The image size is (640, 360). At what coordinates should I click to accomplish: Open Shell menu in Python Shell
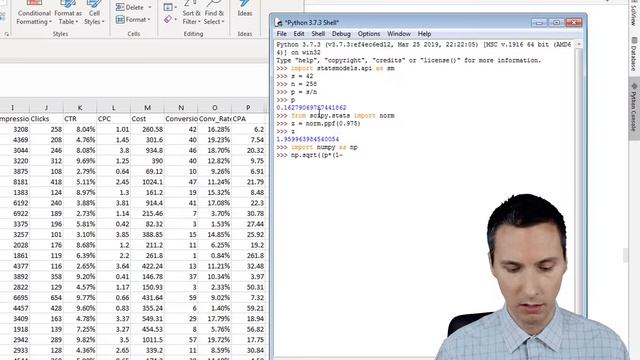[318, 34]
